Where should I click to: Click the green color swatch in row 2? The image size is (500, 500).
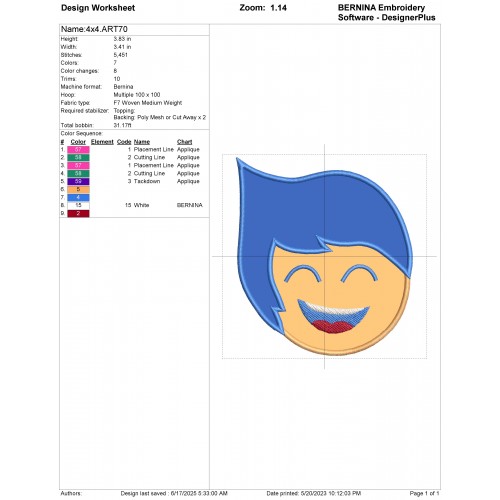tap(78, 158)
